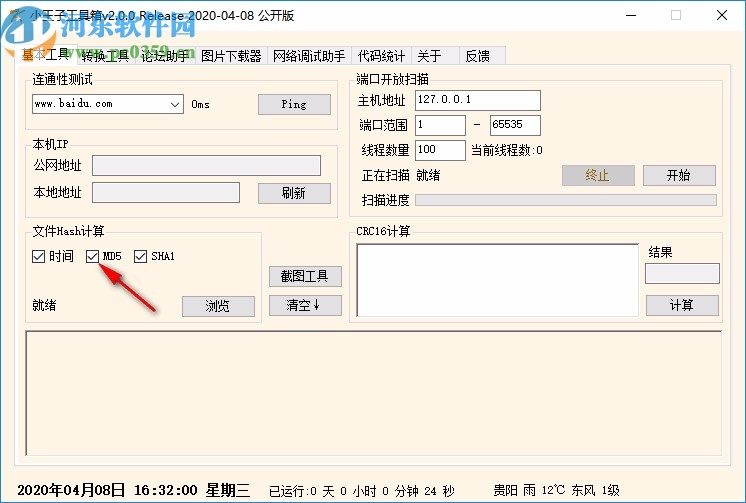
Task: Click the CRC16 input text area
Action: pos(497,280)
